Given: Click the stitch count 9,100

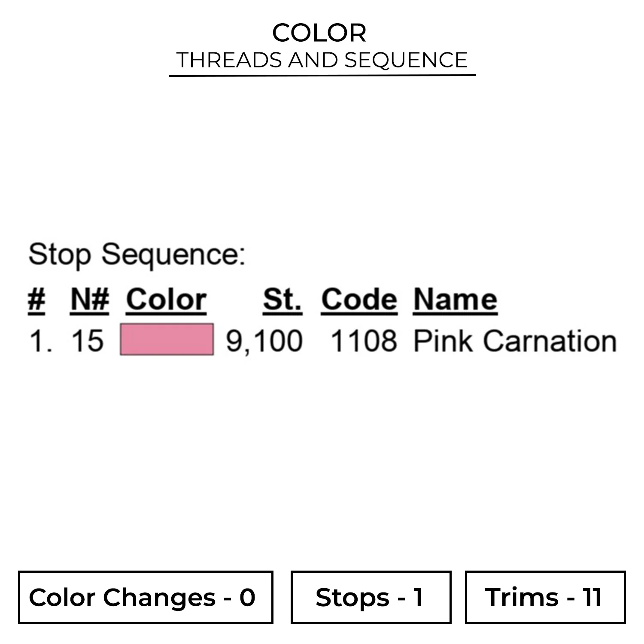Looking at the screenshot, I should 264,342.
